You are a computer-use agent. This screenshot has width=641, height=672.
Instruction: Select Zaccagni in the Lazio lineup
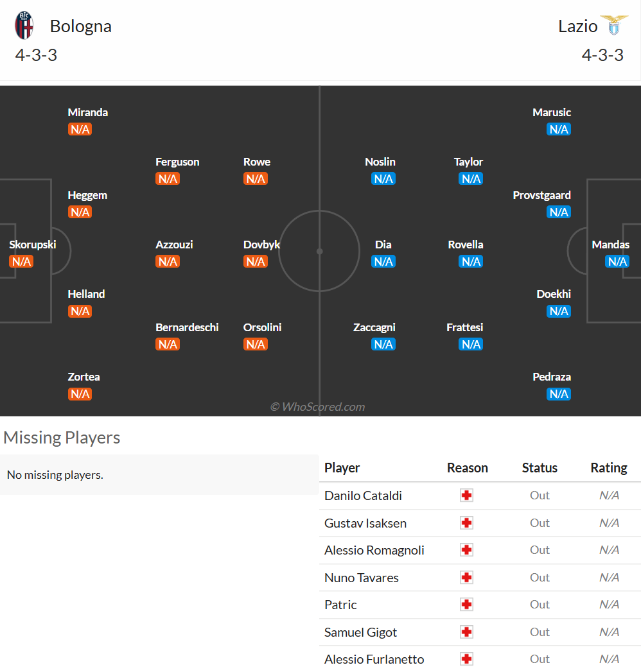point(374,327)
